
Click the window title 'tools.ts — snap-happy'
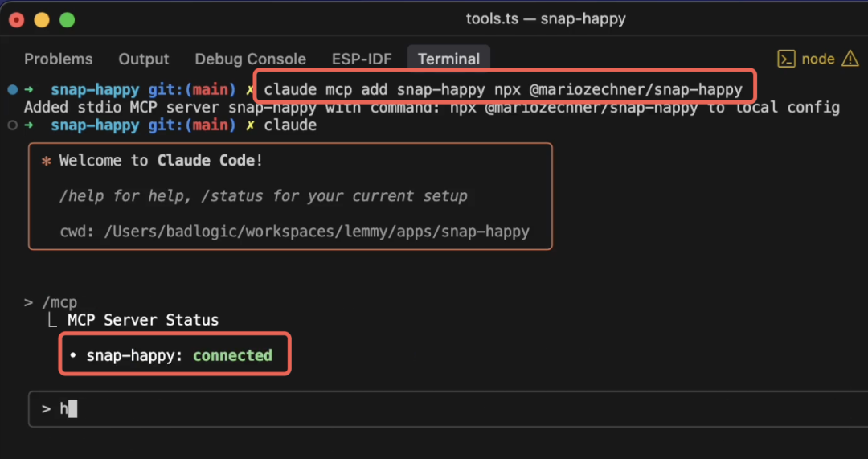(x=546, y=19)
